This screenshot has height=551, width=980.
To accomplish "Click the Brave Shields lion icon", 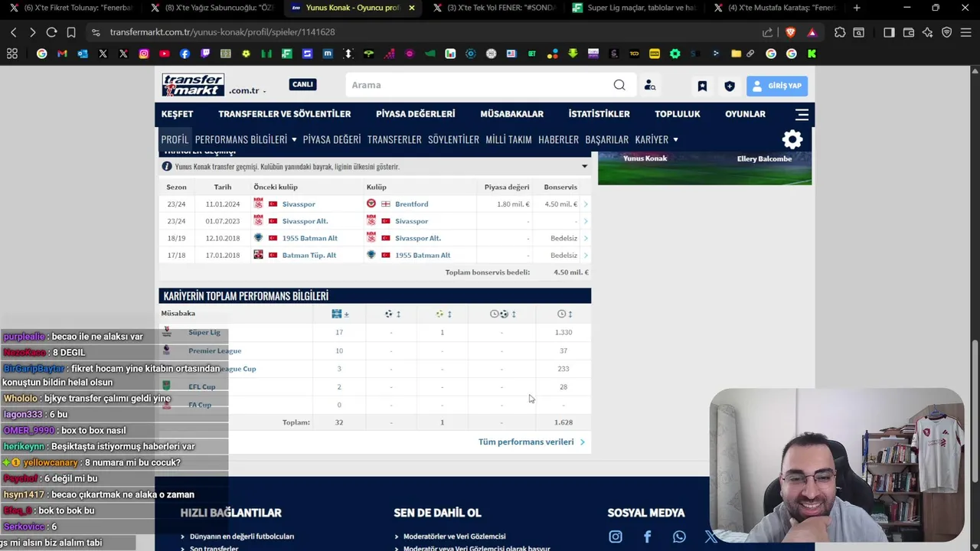I will click(791, 32).
